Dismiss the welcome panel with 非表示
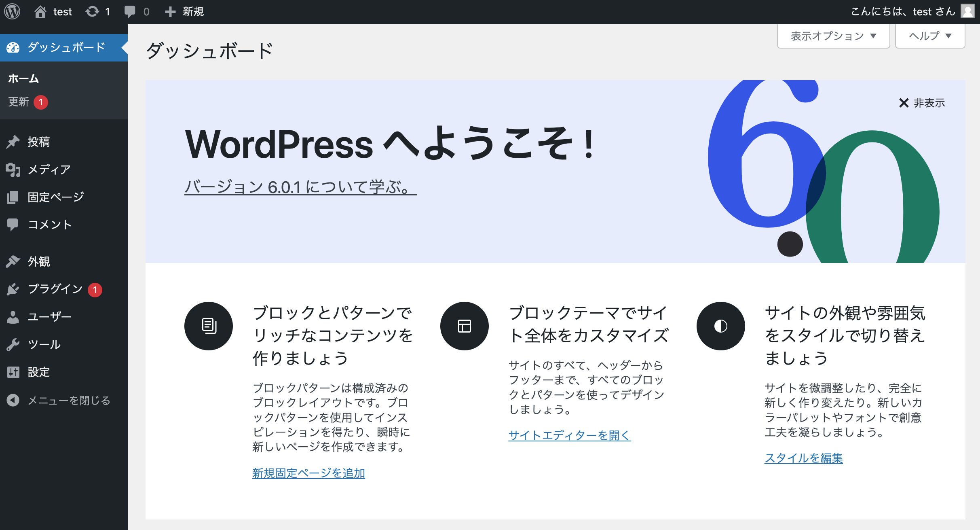 point(921,103)
